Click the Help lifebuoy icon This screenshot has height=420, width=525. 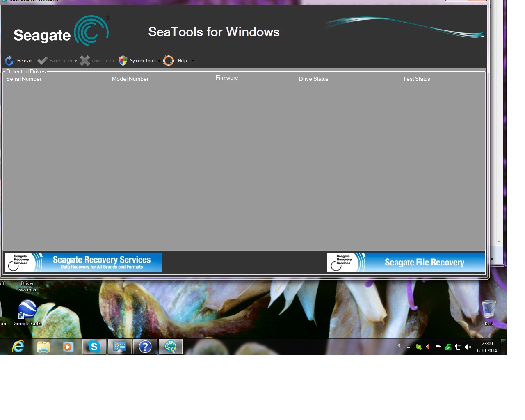pos(169,61)
